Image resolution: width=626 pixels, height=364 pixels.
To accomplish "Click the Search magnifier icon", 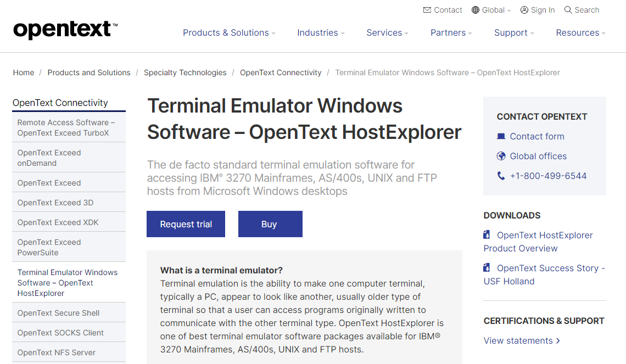I will tap(568, 10).
